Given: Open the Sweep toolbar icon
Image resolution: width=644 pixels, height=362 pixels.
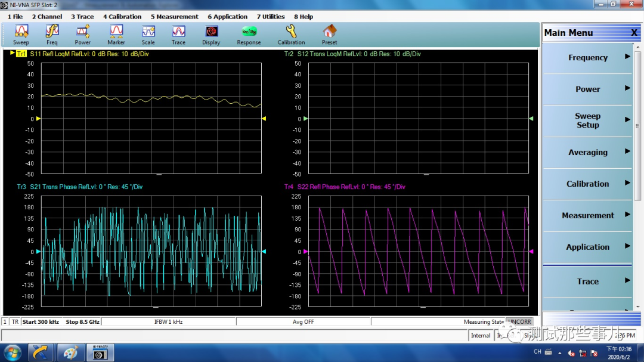Looking at the screenshot, I should [21, 35].
